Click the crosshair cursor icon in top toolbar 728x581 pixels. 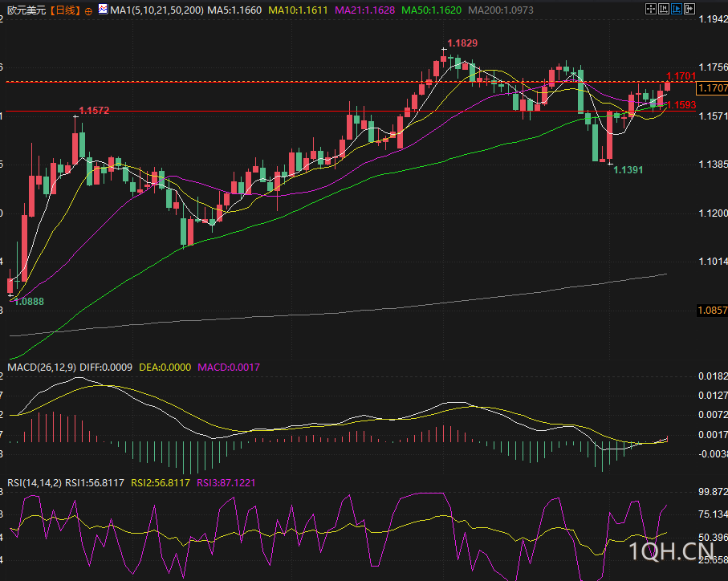coord(650,10)
